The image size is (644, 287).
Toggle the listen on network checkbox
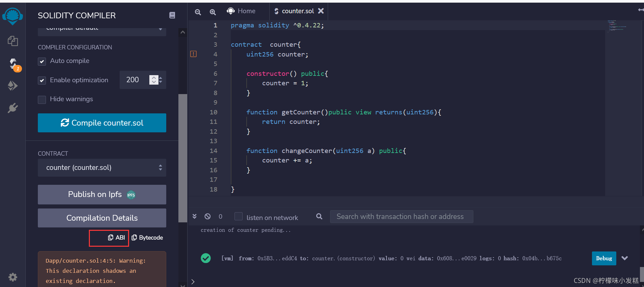239,216
